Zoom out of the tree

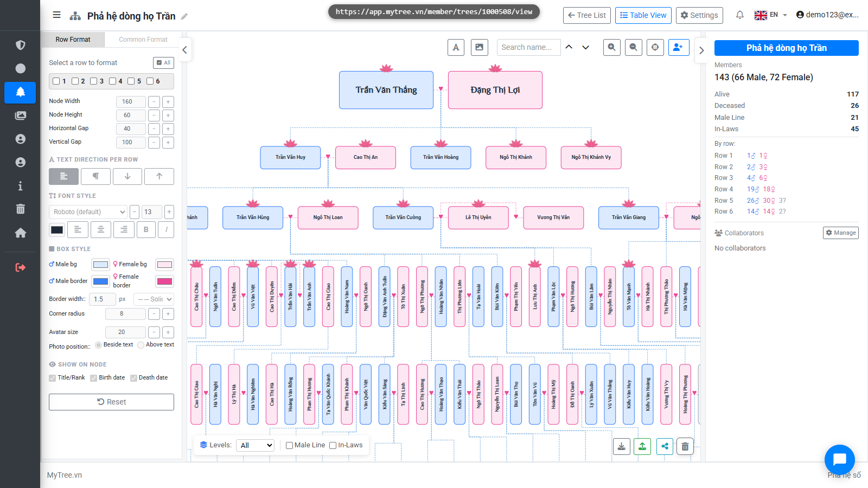[x=634, y=47]
